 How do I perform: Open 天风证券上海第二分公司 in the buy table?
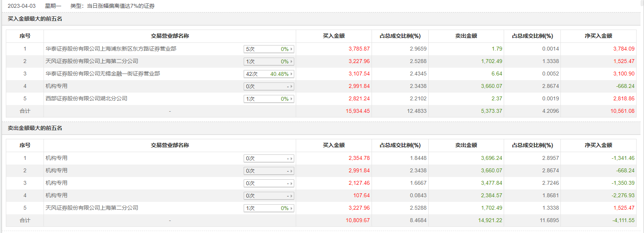[92, 61]
